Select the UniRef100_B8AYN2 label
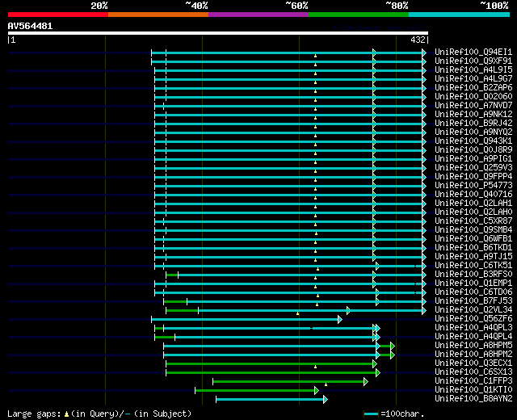This screenshot has height=420, width=517. pos(473,399)
